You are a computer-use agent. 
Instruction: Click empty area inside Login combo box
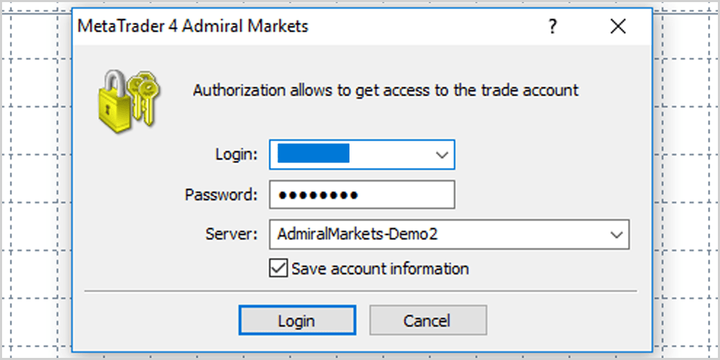390,155
